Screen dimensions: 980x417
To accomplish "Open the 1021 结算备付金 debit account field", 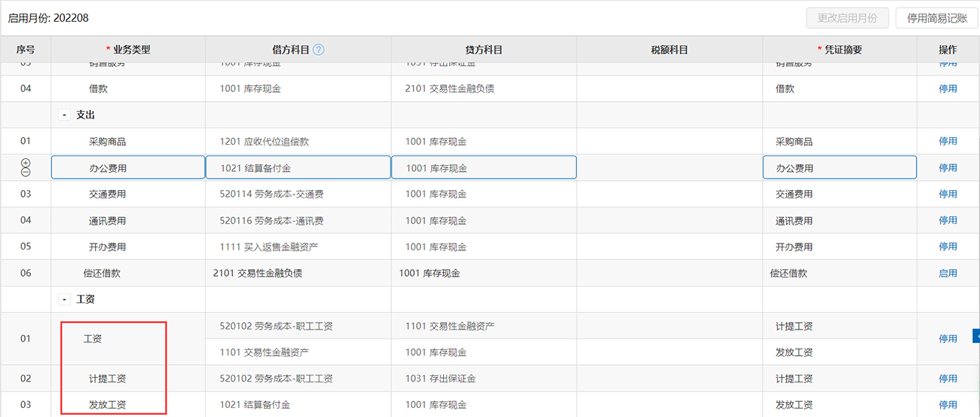I will [298, 167].
